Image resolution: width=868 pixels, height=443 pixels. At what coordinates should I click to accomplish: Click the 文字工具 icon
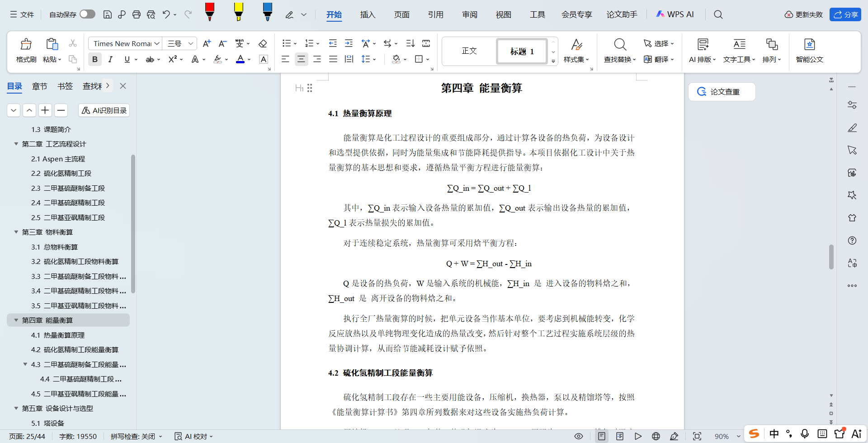coord(739,44)
